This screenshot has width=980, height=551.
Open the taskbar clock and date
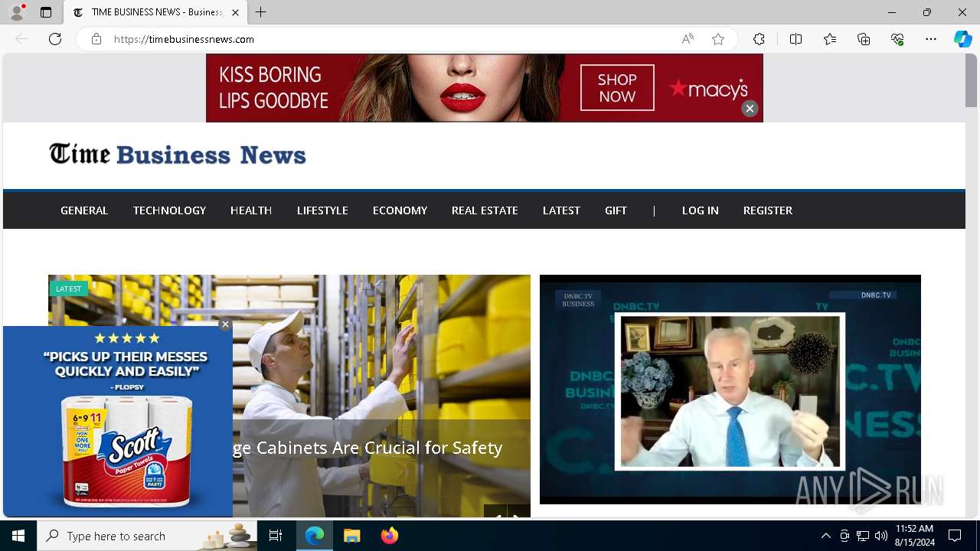point(915,536)
